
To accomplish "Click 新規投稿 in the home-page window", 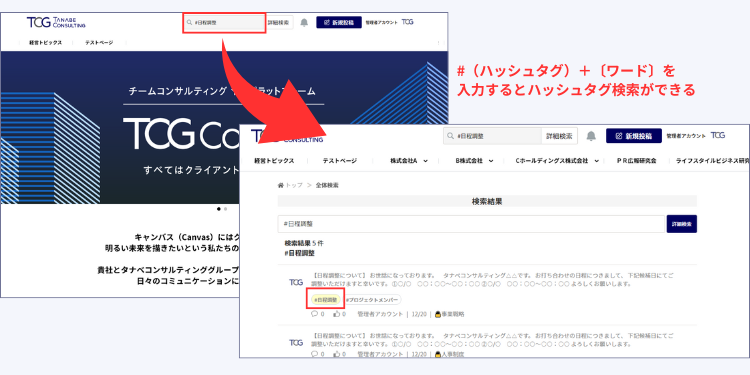I will tap(338, 22).
